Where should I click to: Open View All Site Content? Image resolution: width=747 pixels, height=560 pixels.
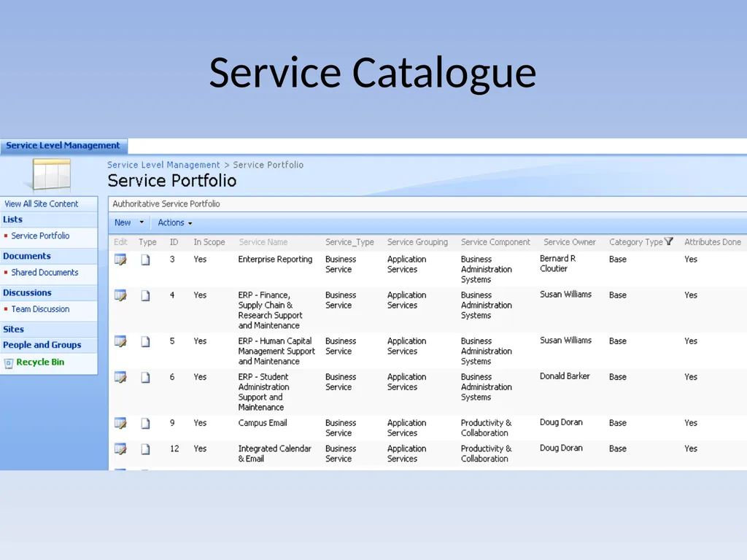(x=42, y=204)
